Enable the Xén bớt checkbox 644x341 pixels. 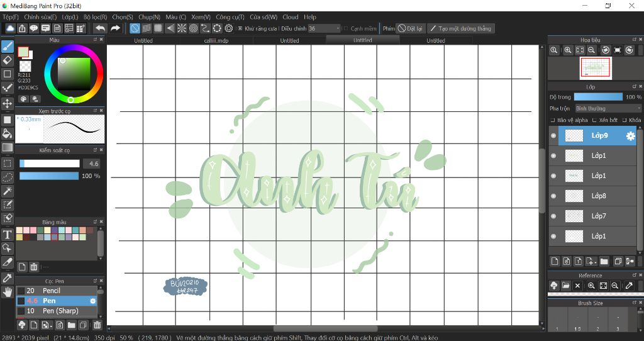(x=594, y=120)
